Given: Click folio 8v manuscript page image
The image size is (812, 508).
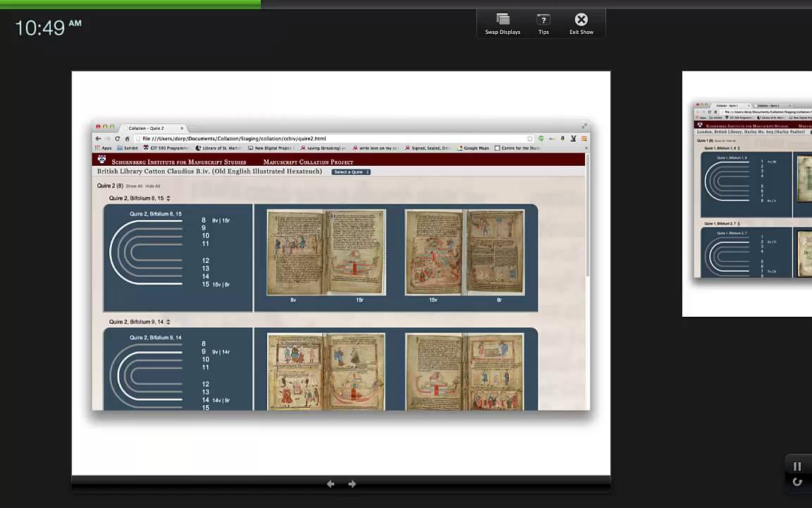Looking at the screenshot, I should (x=296, y=253).
